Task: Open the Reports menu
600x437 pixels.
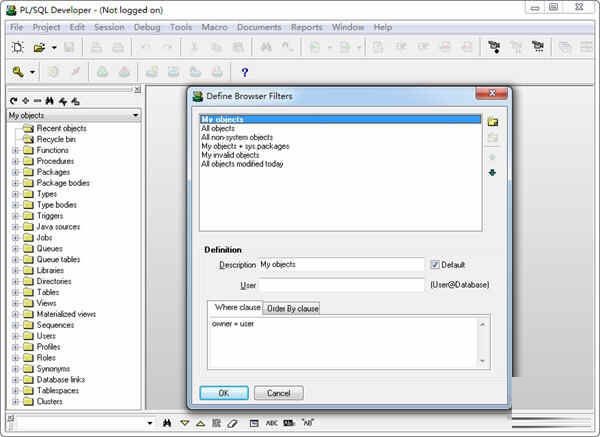Action: pos(306,27)
